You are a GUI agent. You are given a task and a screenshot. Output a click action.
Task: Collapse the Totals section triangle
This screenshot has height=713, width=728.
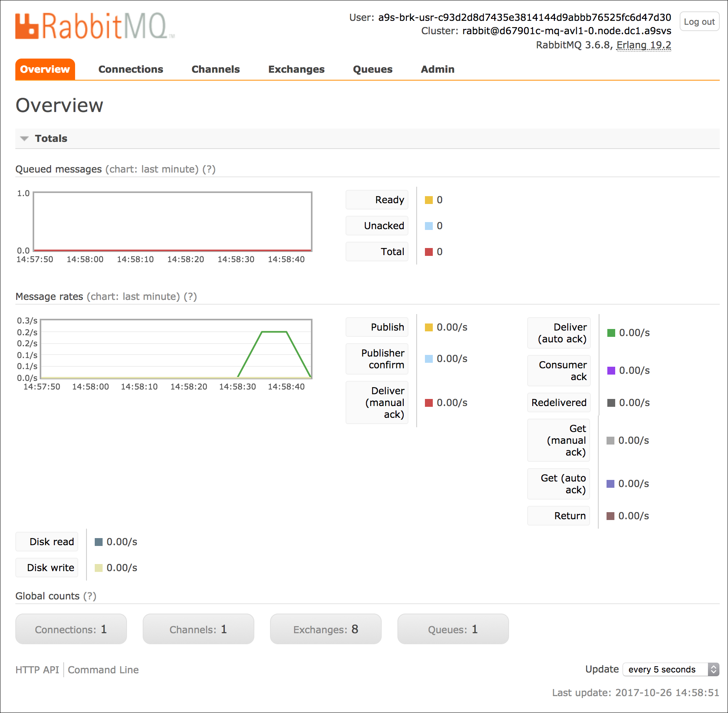24,138
